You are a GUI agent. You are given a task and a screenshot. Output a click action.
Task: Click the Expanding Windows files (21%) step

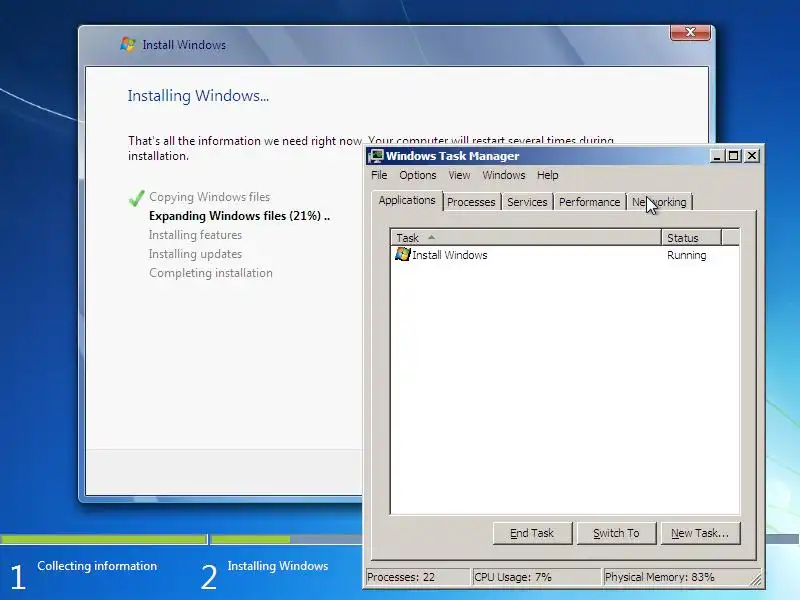(x=239, y=216)
